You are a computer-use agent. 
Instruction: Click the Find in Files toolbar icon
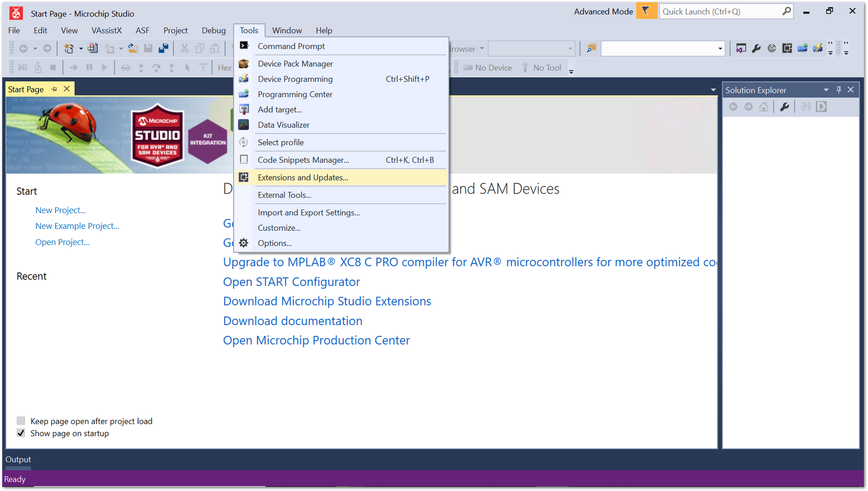(x=591, y=48)
